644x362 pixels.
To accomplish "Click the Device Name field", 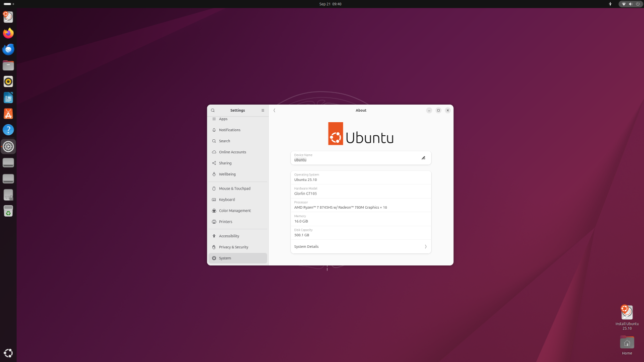I will pos(361,158).
